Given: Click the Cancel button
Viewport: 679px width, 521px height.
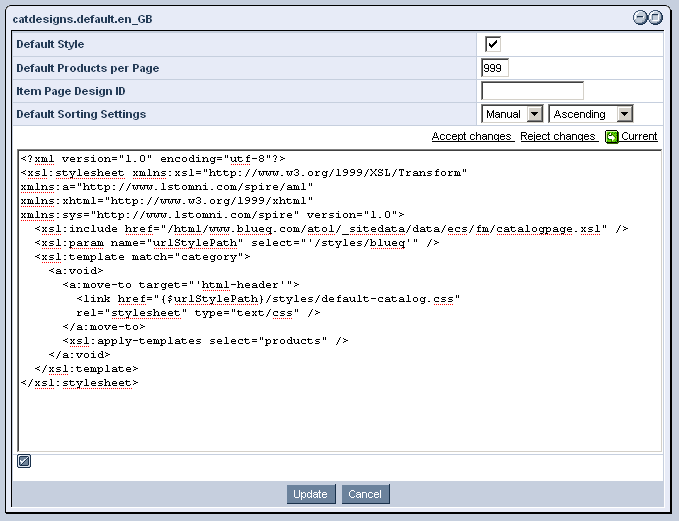Looking at the screenshot, I should 365,494.
